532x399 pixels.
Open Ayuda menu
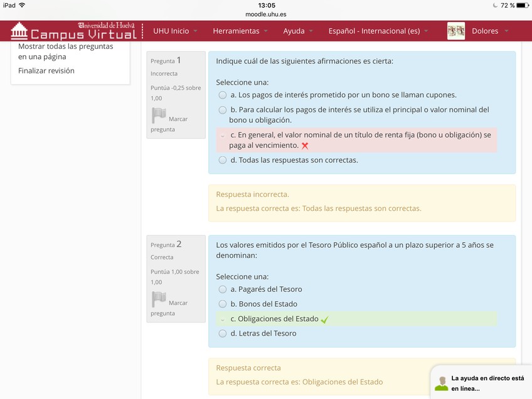294,31
